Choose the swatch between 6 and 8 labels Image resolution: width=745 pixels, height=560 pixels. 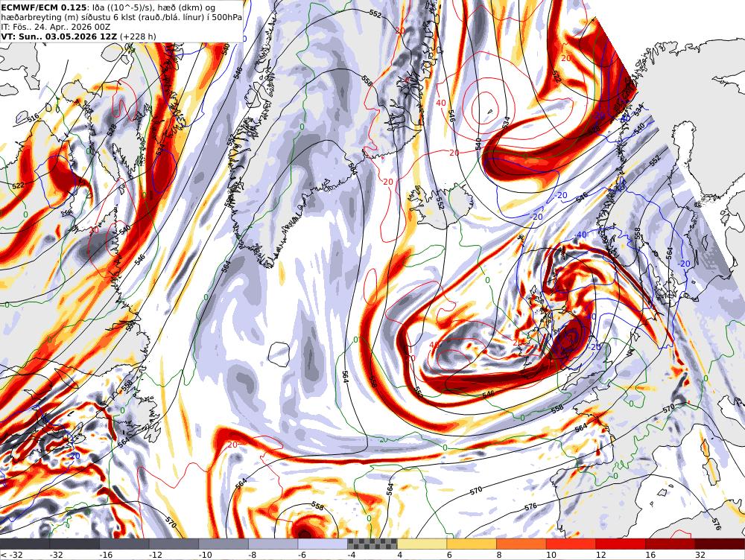pos(472,544)
